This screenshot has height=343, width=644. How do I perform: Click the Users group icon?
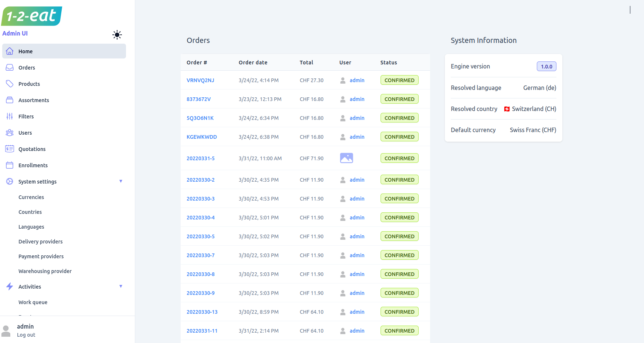(10, 132)
